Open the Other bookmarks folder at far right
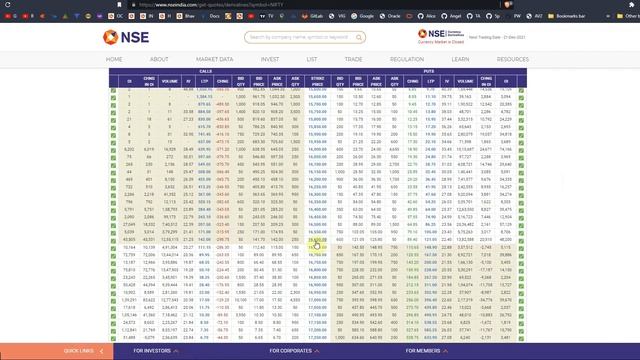 point(628,16)
